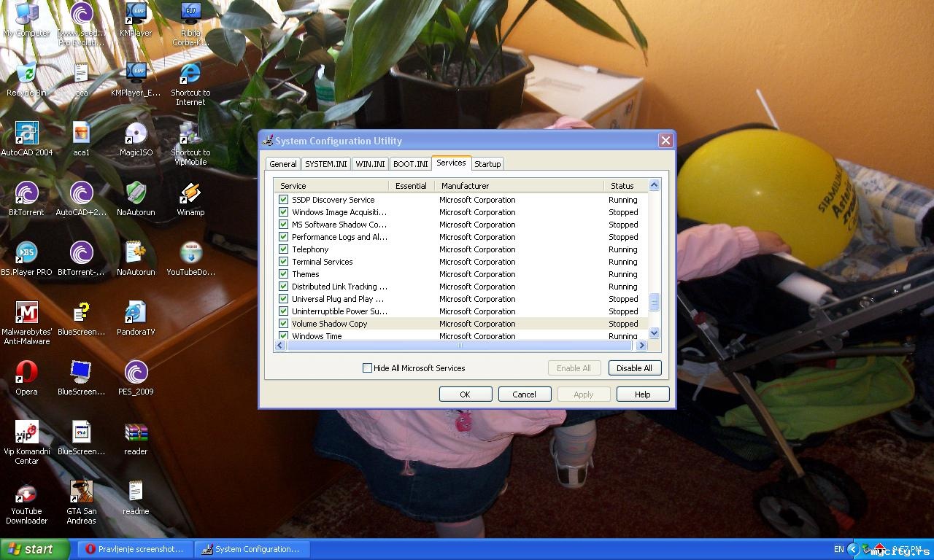Image resolution: width=934 pixels, height=560 pixels.
Task: Uncheck the Distributed Link Tracking checkbox
Action: tap(284, 287)
